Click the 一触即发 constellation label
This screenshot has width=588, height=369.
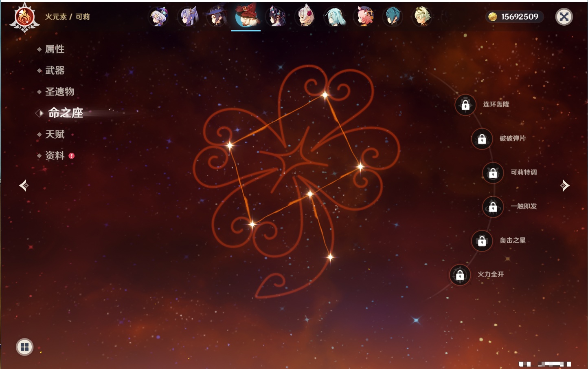(524, 206)
